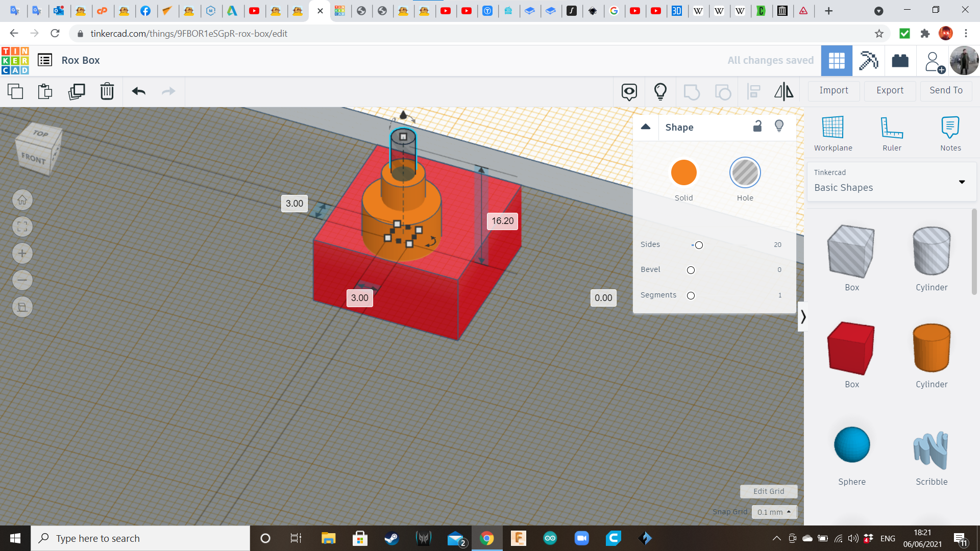The image size is (980, 551).
Task: Collapse the Shape panel arrow
Action: (x=646, y=127)
